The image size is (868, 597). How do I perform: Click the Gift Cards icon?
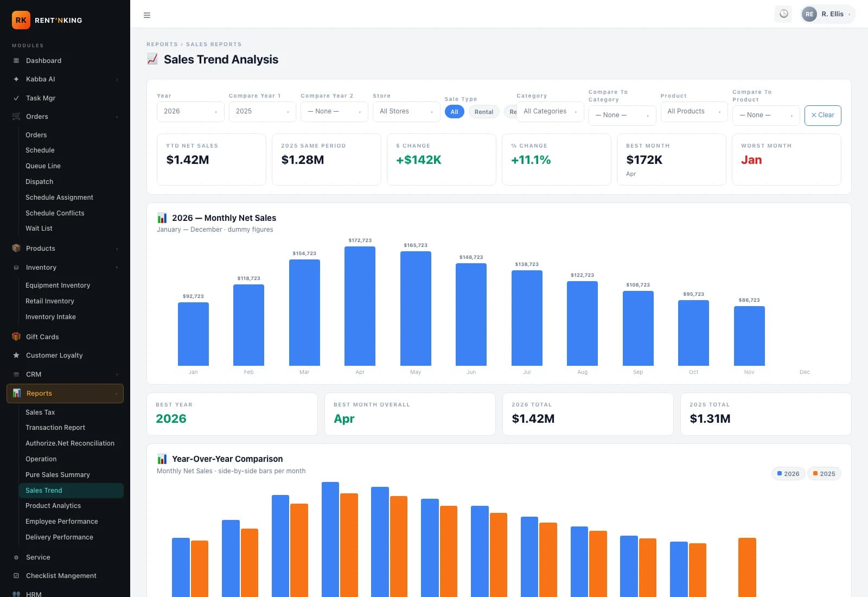coord(16,336)
